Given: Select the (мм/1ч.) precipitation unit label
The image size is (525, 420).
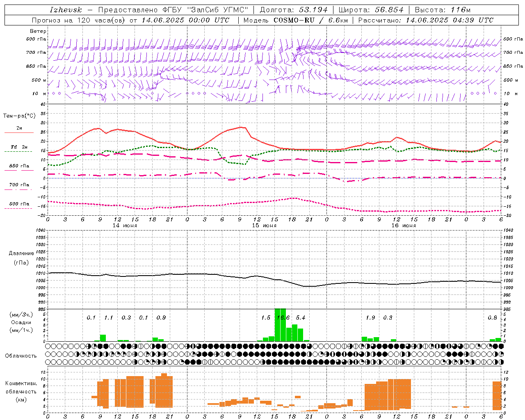Looking at the screenshot, I should click(x=21, y=330).
